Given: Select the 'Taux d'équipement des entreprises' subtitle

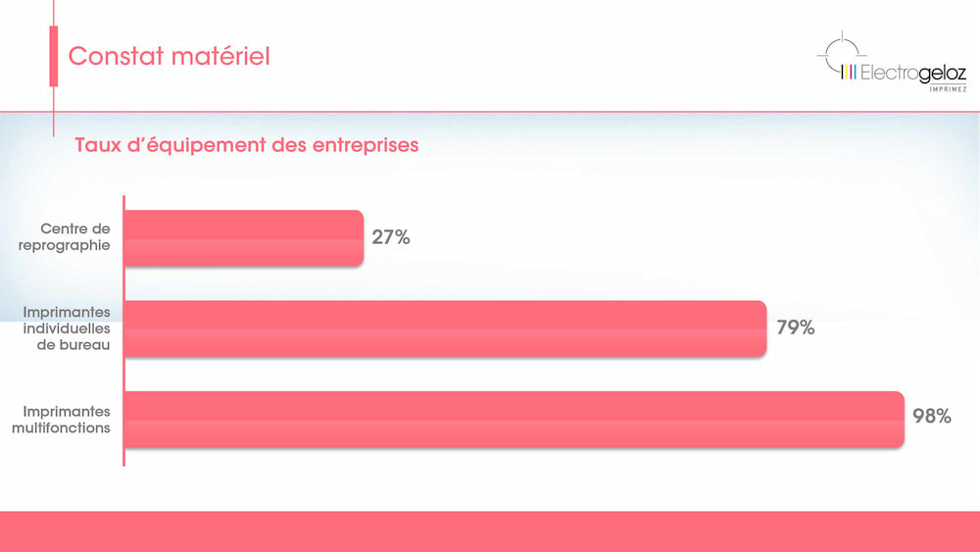Looking at the screenshot, I should click(x=246, y=145).
